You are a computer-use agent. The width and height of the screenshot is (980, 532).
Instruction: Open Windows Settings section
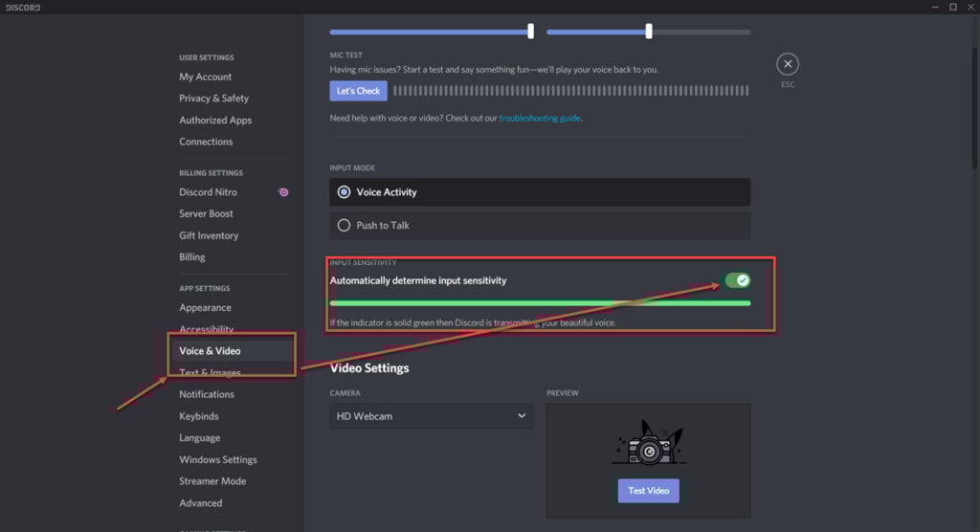coord(217,459)
